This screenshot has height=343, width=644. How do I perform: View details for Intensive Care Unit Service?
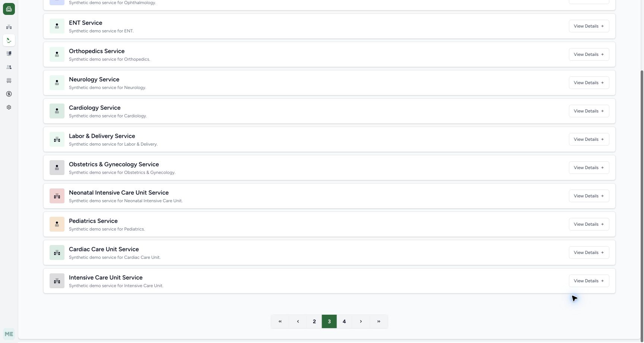(589, 281)
